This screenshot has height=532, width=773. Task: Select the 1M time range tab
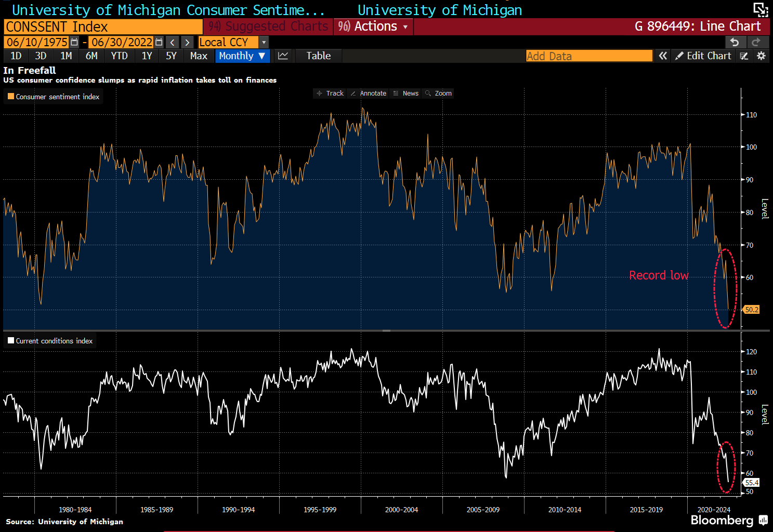(x=66, y=56)
